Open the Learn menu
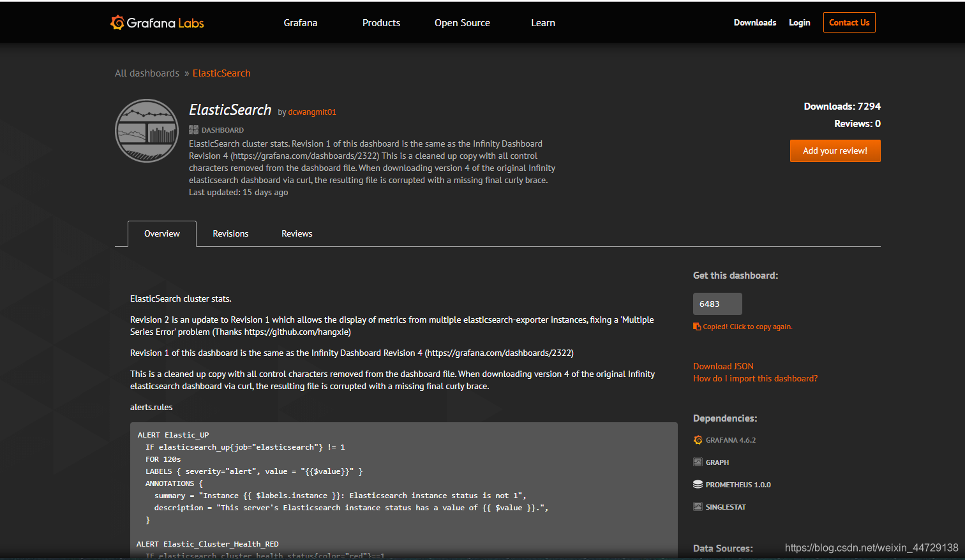965x560 pixels. (x=543, y=23)
